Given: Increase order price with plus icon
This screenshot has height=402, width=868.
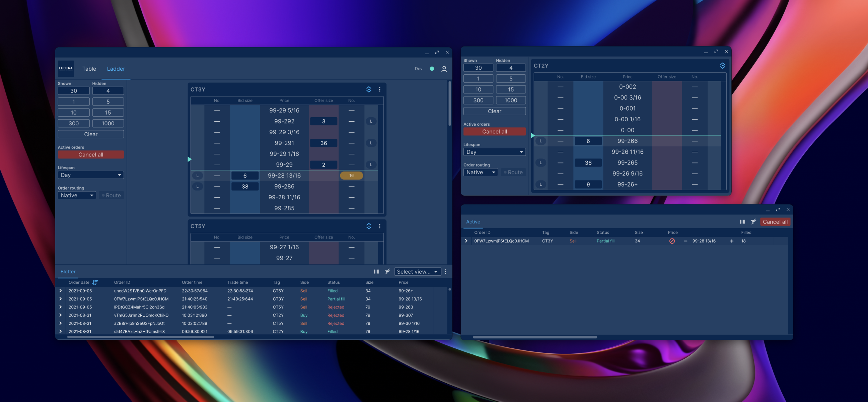Looking at the screenshot, I should coord(731,241).
